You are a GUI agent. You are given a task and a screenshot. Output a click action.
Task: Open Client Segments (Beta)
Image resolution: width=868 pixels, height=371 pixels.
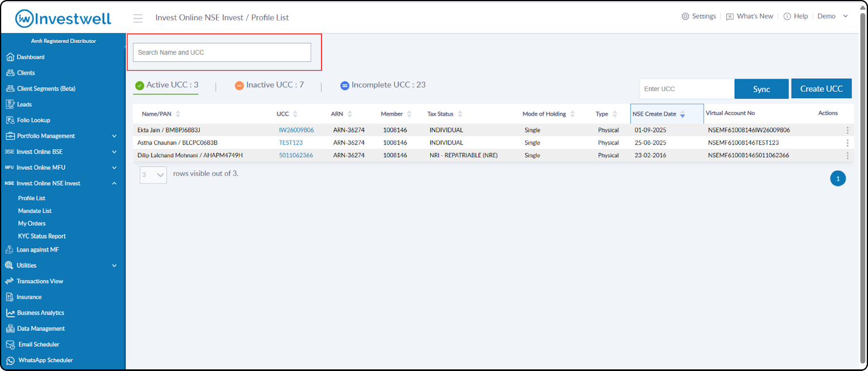pyautogui.click(x=41, y=88)
